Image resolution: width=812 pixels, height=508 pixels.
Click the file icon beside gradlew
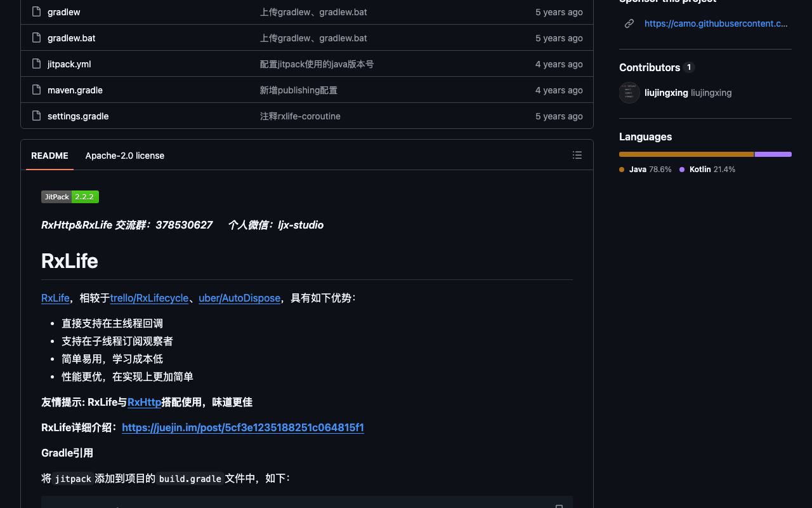(x=36, y=11)
